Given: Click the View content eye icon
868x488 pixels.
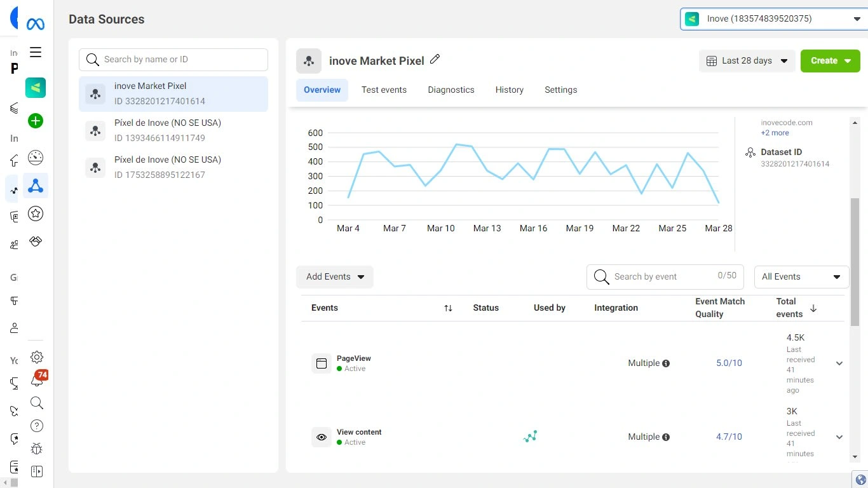Looking at the screenshot, I should coord(322,437).
